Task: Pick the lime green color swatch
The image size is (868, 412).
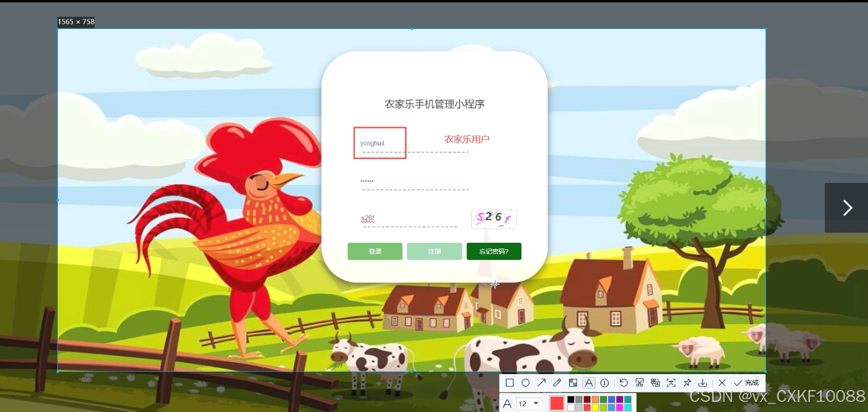Action: (x=603, y=408)
